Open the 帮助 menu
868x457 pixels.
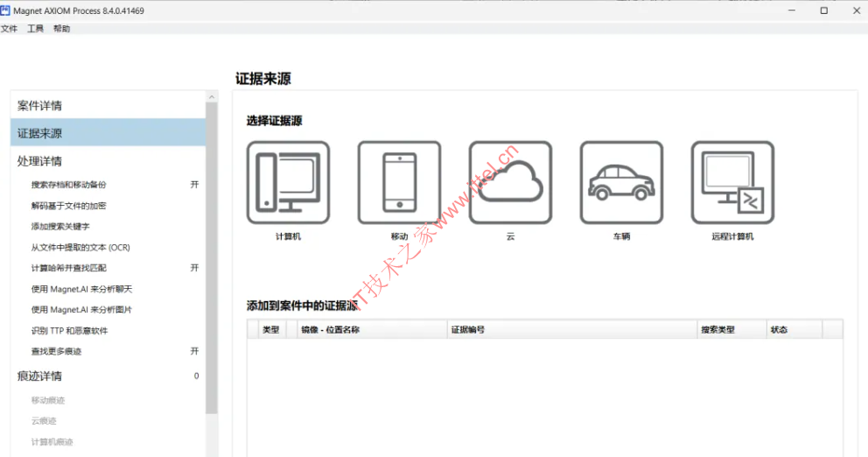61,29
